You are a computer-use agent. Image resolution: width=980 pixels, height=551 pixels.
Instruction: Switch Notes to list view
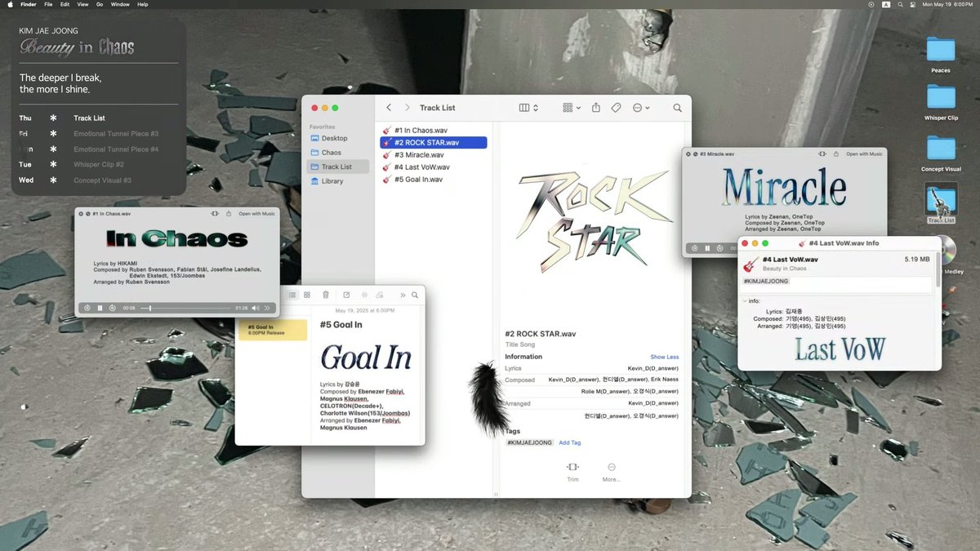pos(292,295)
